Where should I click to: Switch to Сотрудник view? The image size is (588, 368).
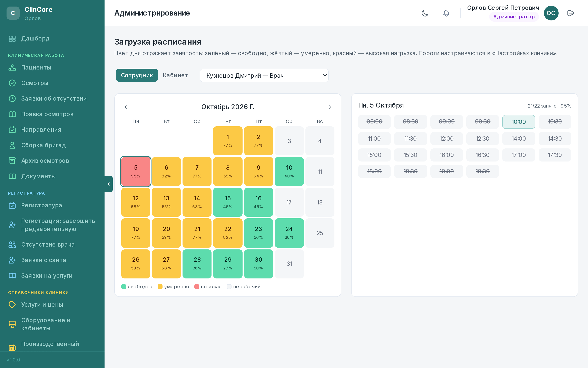pyautogui.click(x=137, y=75)
